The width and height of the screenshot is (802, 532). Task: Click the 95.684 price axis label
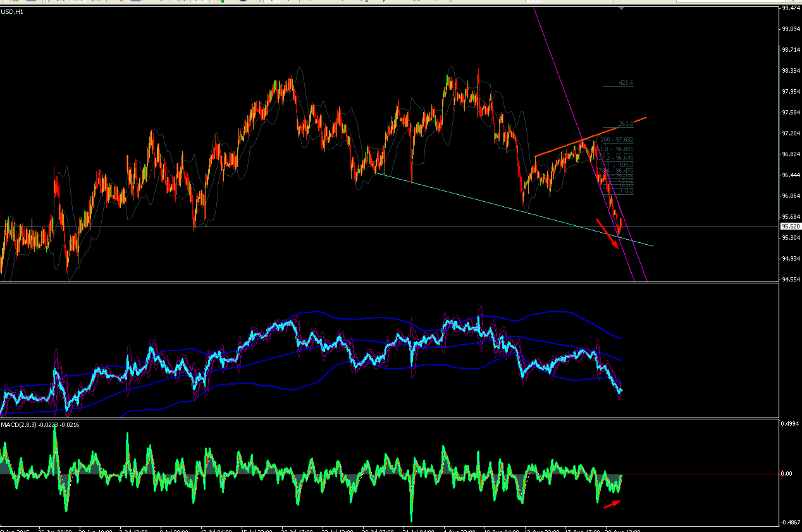[790, 217]
